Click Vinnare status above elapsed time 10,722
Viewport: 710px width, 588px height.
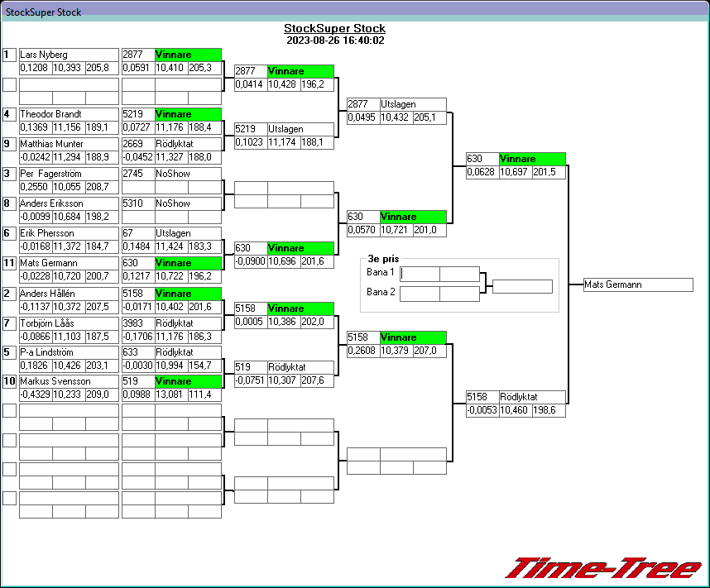coord(188,264)
